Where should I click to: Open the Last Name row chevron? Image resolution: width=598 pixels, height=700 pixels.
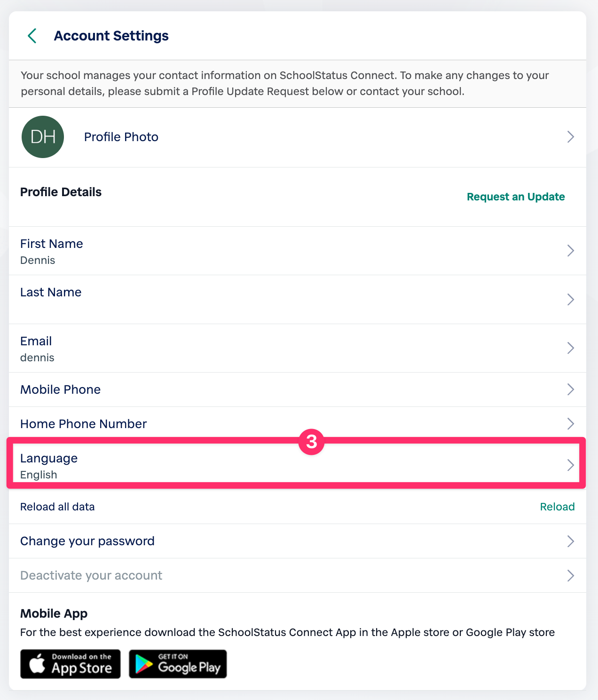click(x=570, y=300)
